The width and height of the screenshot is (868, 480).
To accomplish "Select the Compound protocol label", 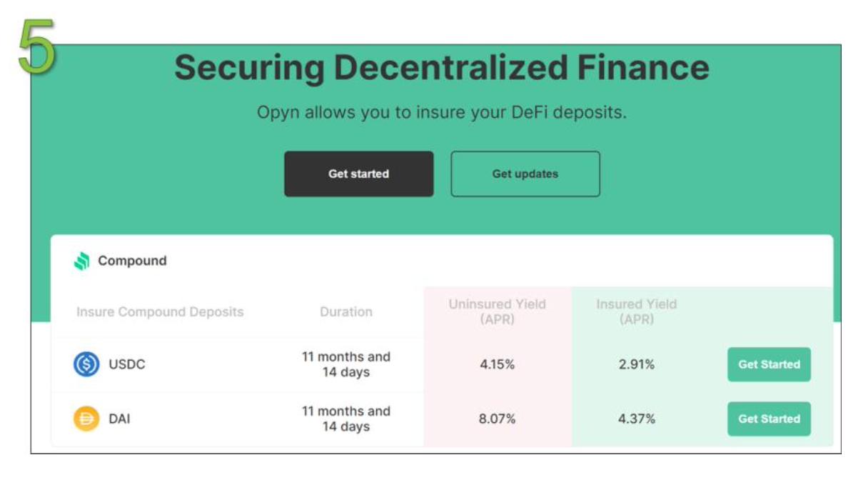I will pos(132,261).
